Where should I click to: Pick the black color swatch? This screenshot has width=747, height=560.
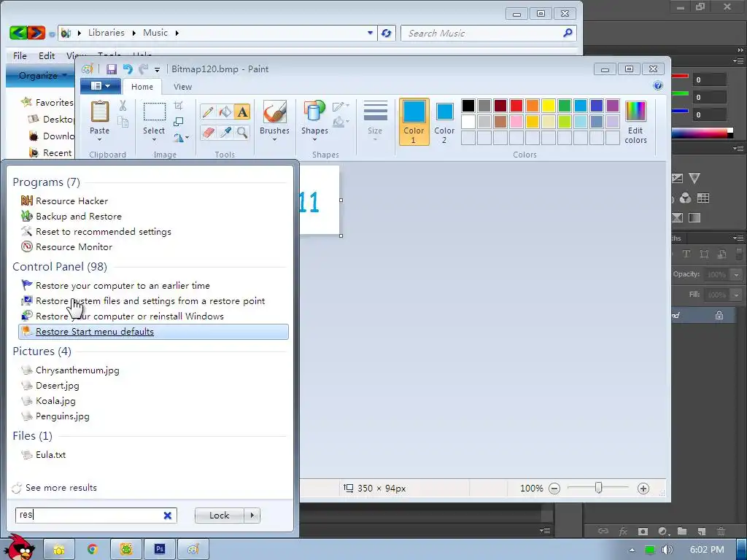tap(468, 106)
